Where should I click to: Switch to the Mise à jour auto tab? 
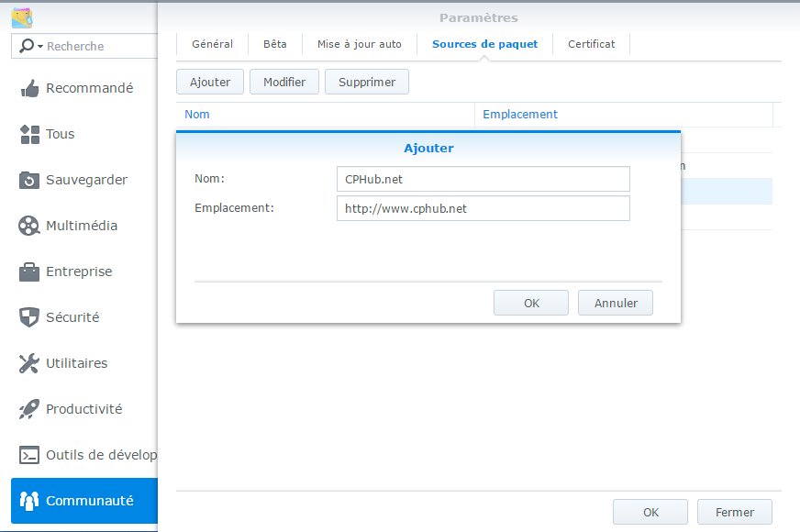pyautogui.click(x=360, y=44)
